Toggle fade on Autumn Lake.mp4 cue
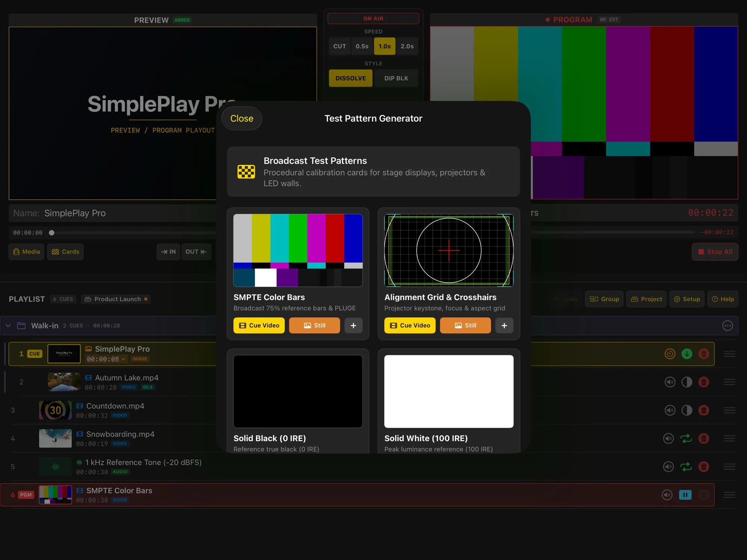Image resolution: width=747 pixels, height=560 pixels. (x=687, y=382)
